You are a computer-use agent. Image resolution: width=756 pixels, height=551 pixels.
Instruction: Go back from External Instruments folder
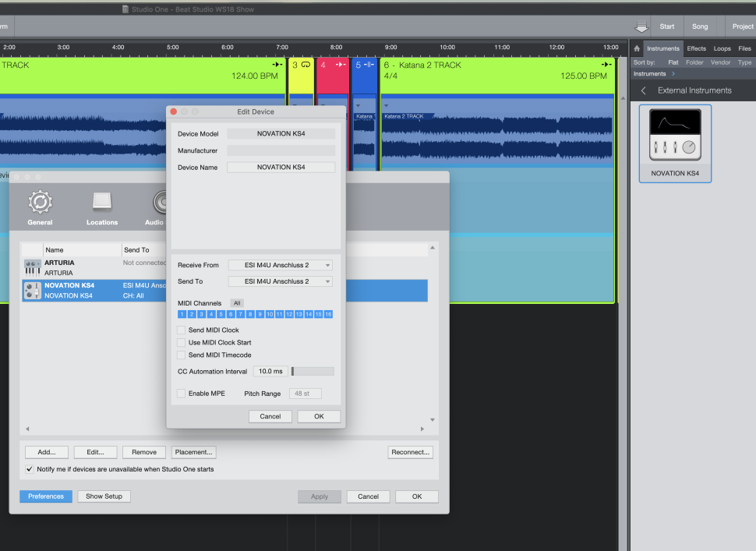point(644,90)
